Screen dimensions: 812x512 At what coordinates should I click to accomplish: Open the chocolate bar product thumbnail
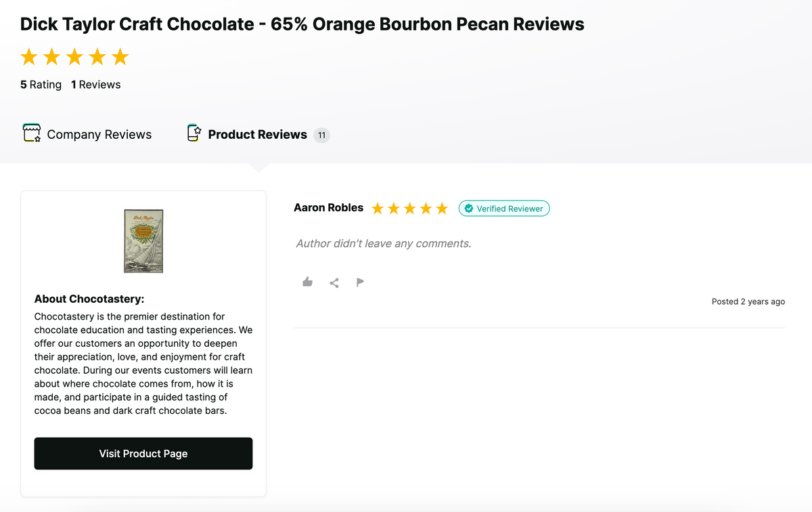(x=143, y=241)
